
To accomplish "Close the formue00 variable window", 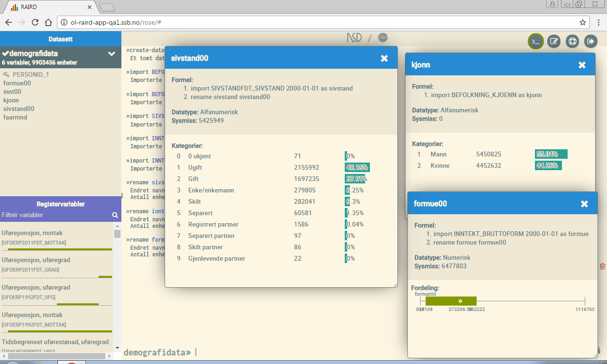I will coord(584,204).
